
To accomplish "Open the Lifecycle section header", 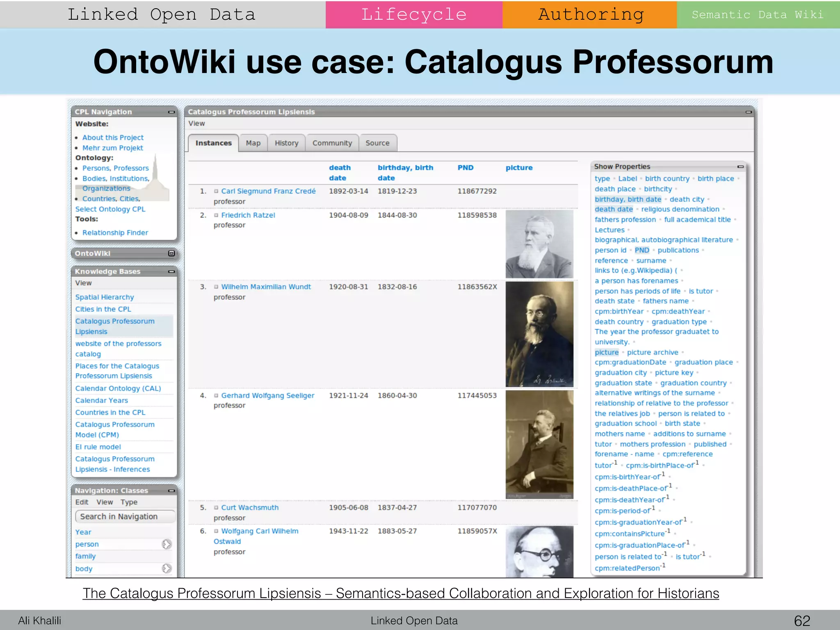I will coord(414,14).
